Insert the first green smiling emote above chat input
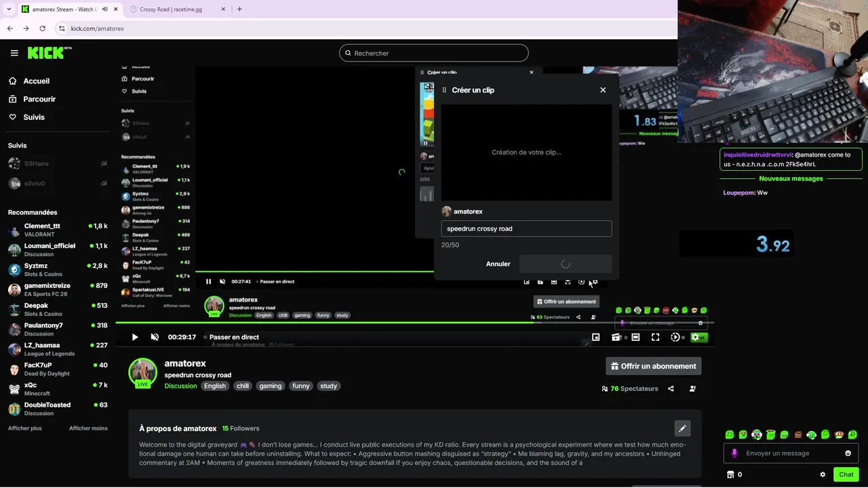The height and width of the screenshot is (488, 868). 730,434
